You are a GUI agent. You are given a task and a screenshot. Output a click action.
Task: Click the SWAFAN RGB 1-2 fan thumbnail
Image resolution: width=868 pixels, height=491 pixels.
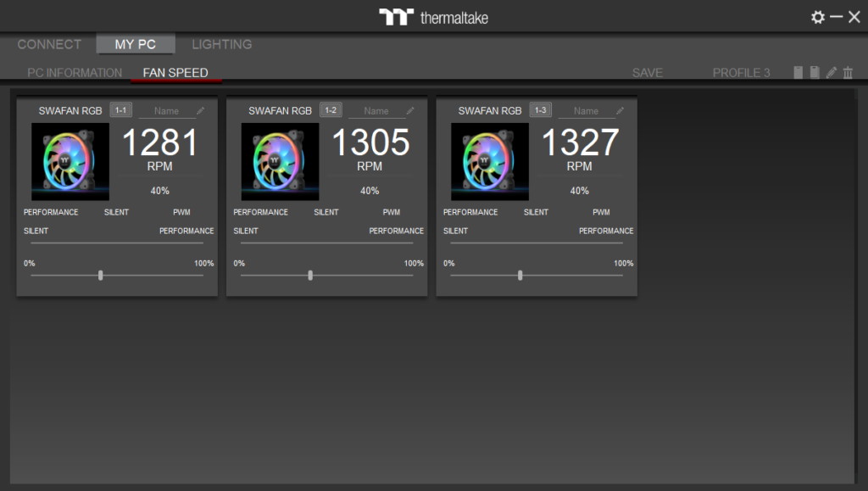[x=280, y=162]
